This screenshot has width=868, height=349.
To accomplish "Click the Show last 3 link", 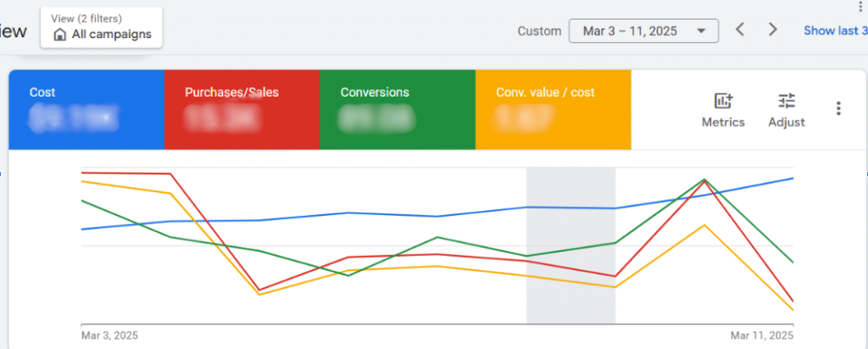I will (x=835, y=30).
